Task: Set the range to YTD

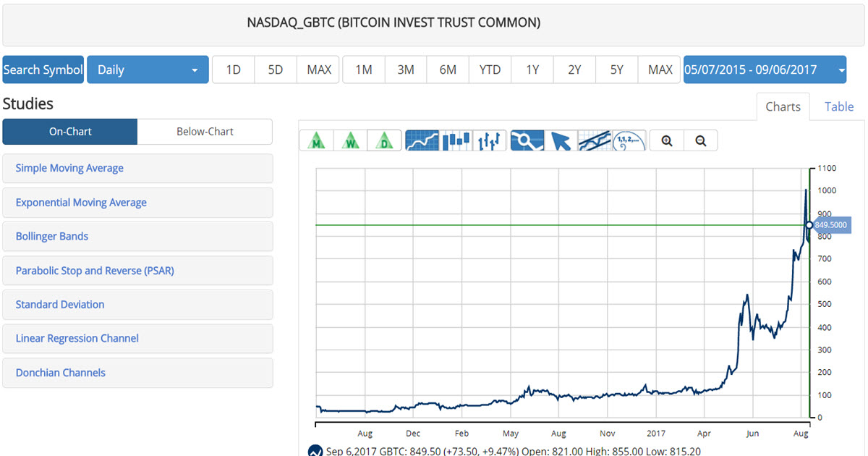Action: (490, 69)
